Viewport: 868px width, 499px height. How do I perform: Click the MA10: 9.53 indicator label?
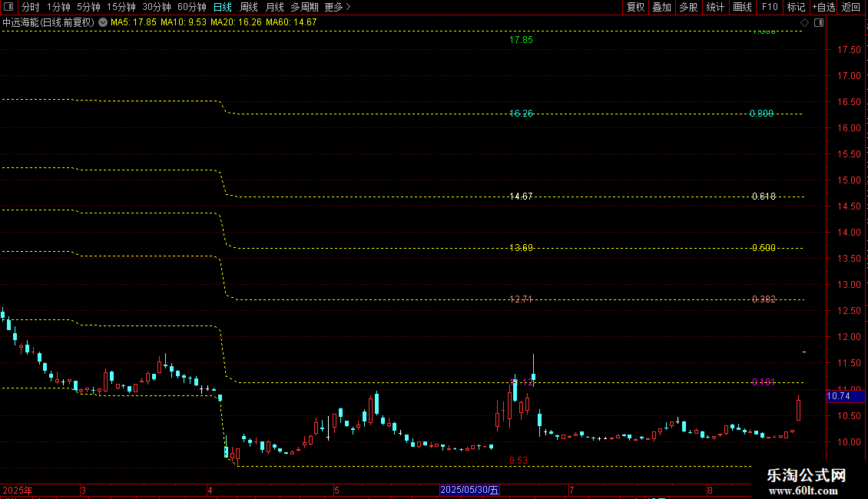pyautogui.click(x=184, y=22)
